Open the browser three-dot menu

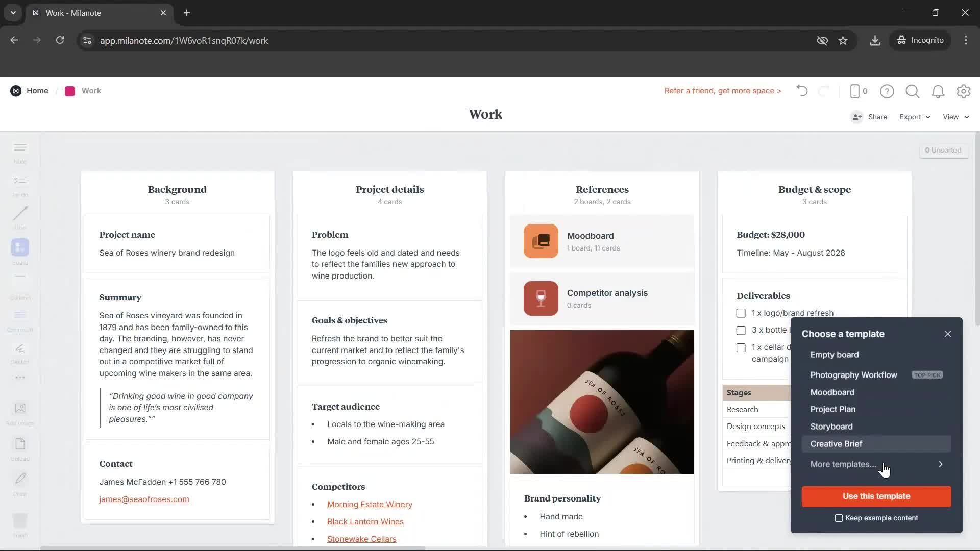966,40
